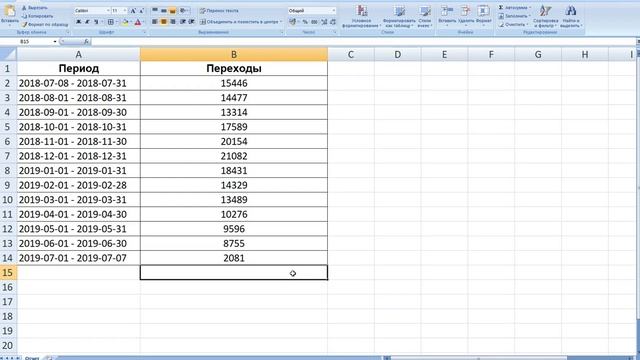Open the text orientation menu
This screenshot has height=360, width=640.
(x=184, y=11)
